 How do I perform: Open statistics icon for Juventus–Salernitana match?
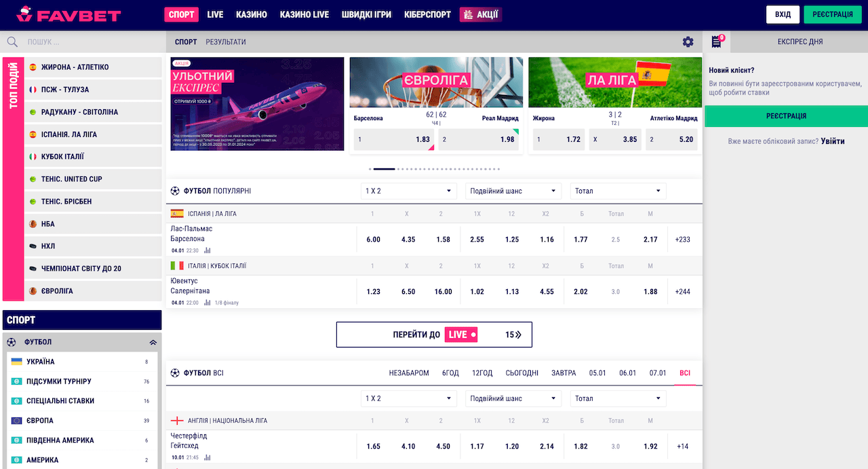pos(208,303)
